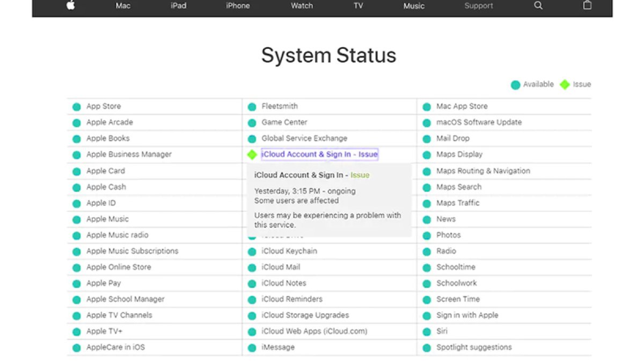Click the status dot beside Siri

pos(427,331)
